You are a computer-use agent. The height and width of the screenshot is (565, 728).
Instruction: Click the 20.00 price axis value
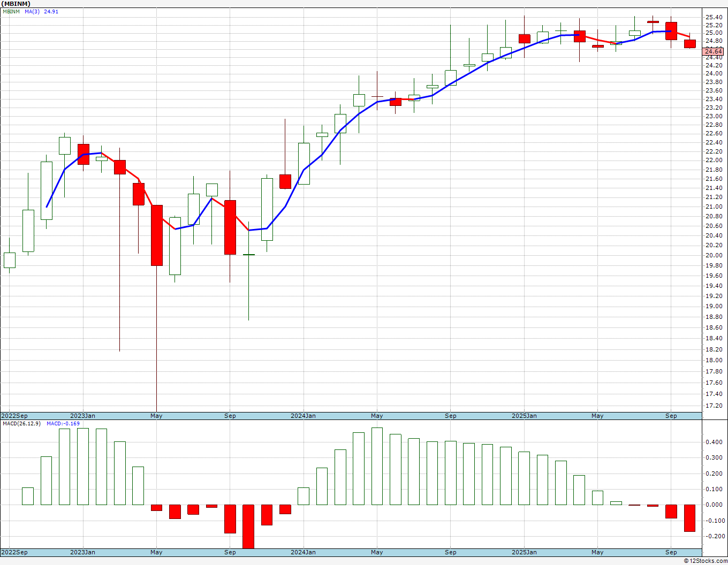click(714, 255)
